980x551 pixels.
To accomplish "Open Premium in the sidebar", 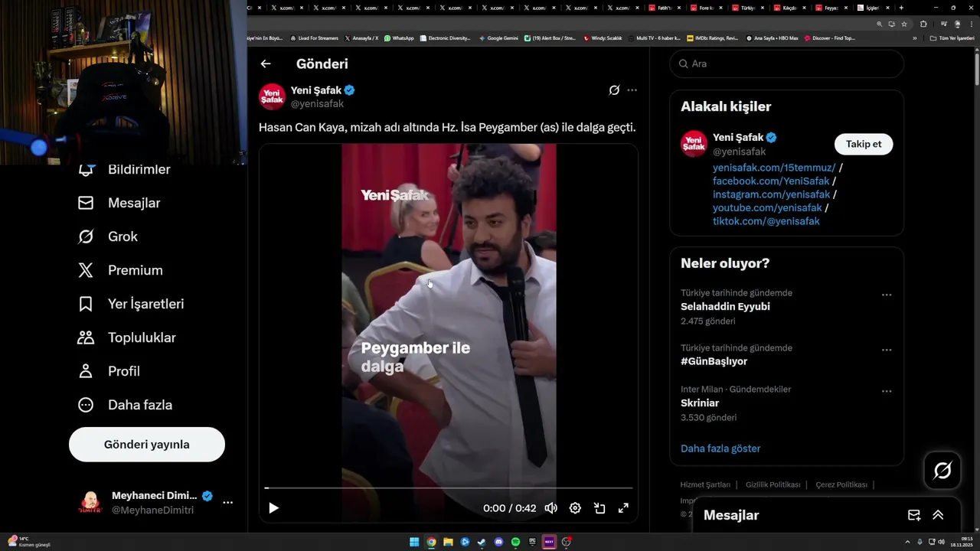I will (120, 270).
